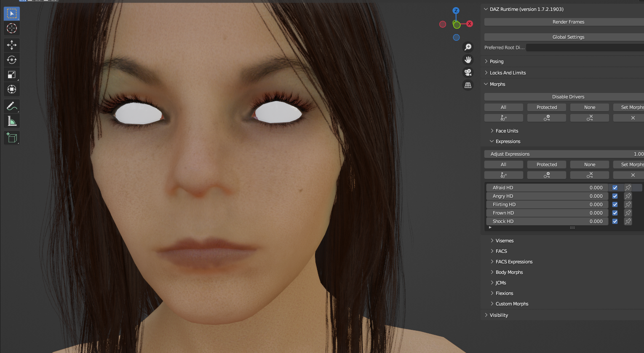Image resolution: width=644 pixels, height=353 pixels.
Task: Uncheck the Angry HD checkbox
Action: click(x=615, y=196)
